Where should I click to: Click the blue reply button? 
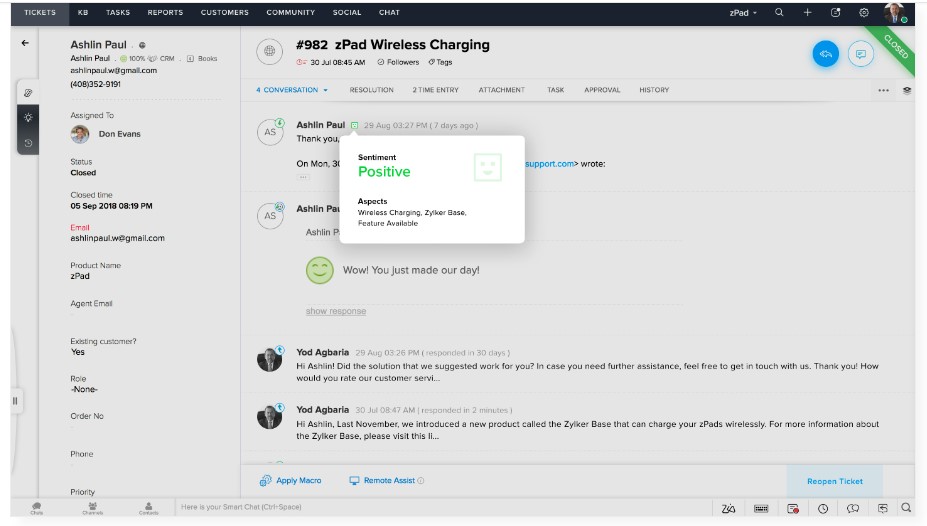(x=825, y=54)
